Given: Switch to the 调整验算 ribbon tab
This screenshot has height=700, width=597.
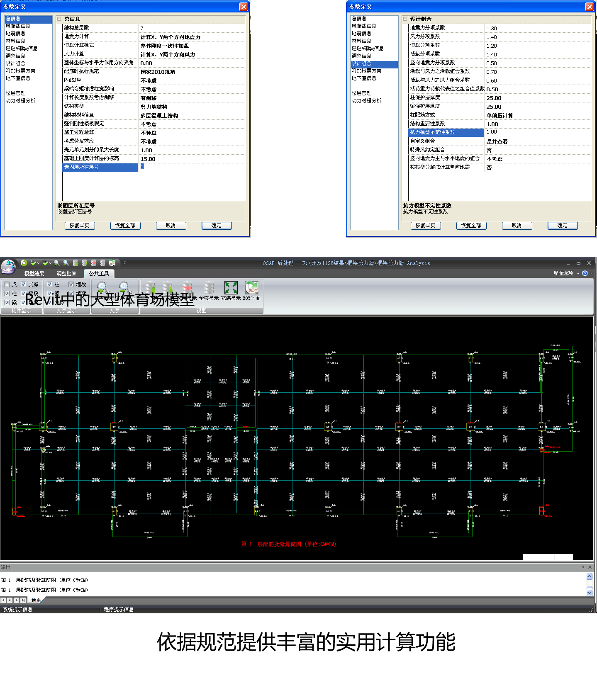Looking at the screenshot, I should click(x=66, y=274).
